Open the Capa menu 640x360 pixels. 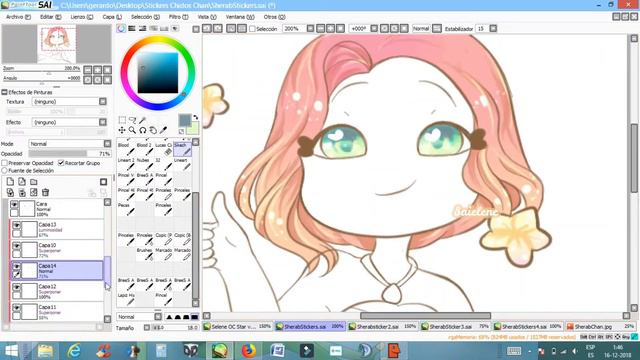tap(112, 17)
